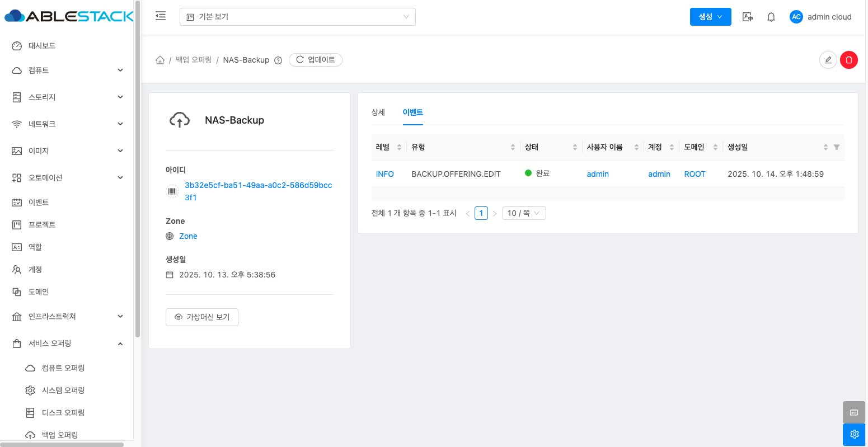Open the settings gear at bottom right
868x447 pixels.
click(854, 434)
